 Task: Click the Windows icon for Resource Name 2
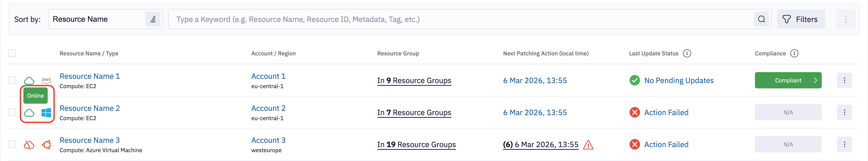click(x=46, y=113)
